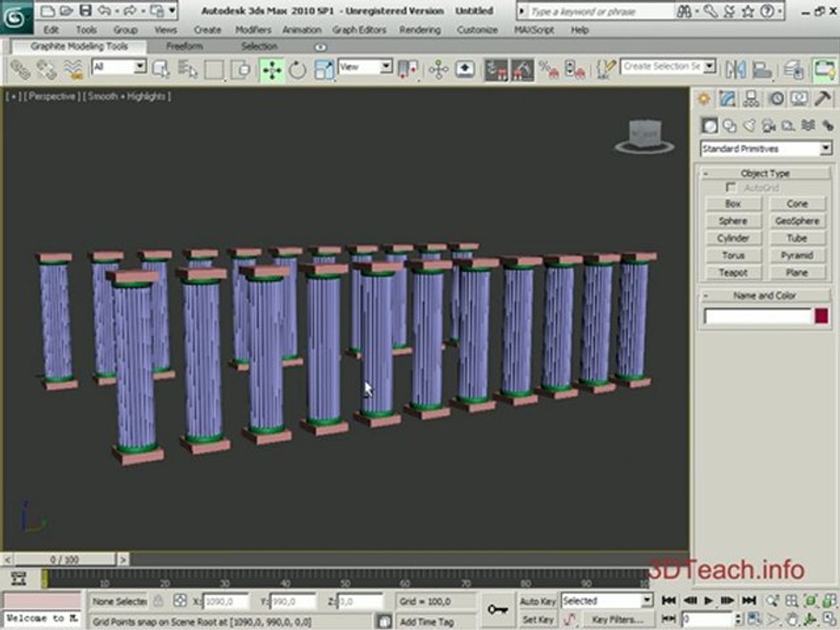Click Edit Named Selection Sets icon

[605, 70]
